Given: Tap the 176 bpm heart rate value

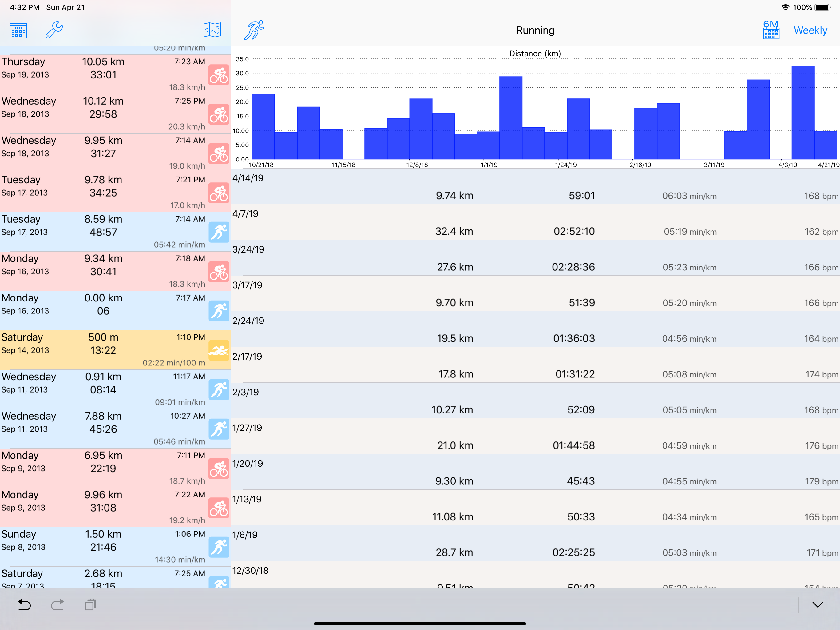Looking at the screenshot, I should tap(821, 446).
